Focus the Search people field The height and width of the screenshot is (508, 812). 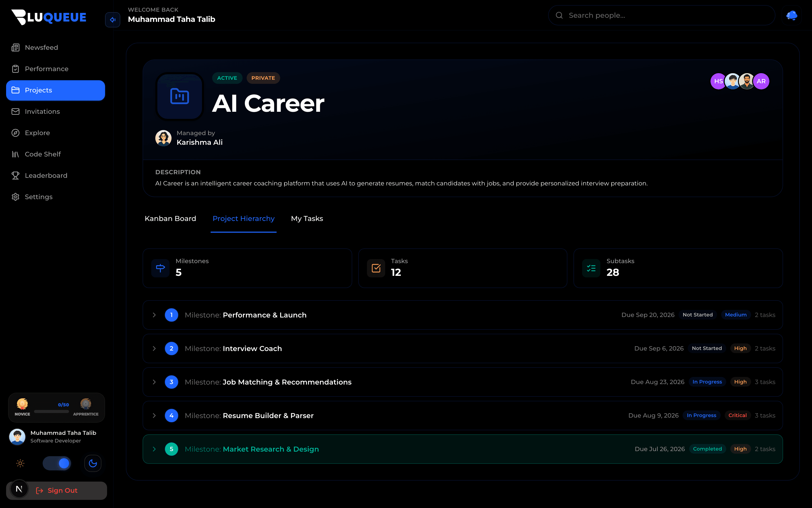[662, 15]
